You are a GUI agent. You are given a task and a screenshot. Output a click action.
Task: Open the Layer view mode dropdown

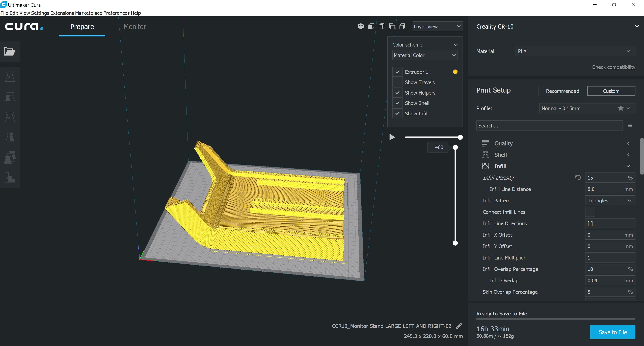tap(437, 27)
